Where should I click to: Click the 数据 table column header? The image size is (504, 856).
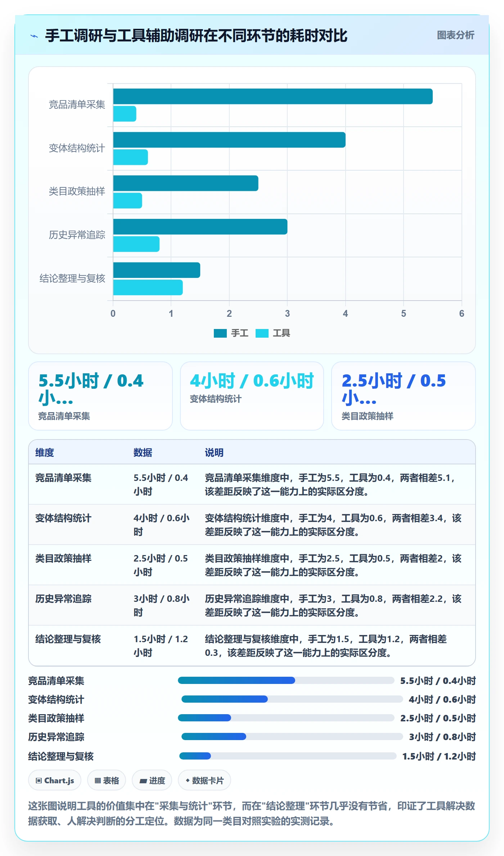click(x=143, y=452)
